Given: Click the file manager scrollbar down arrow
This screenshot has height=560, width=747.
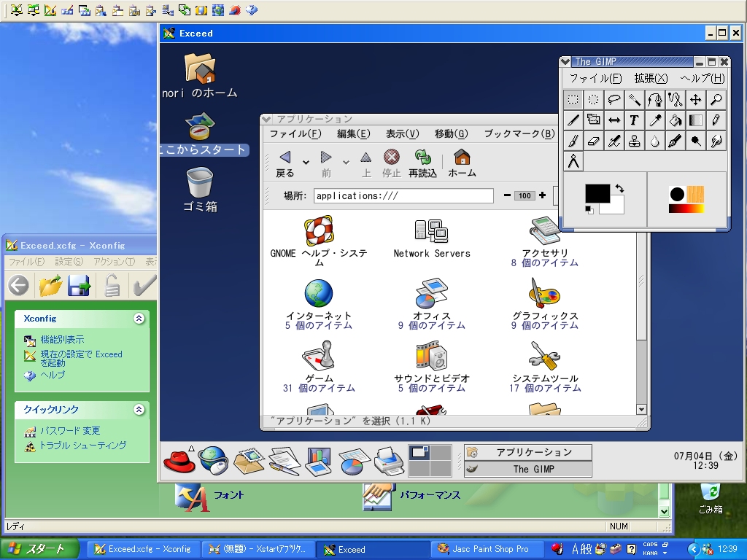Looking at the screenshot, I should [641, 409].
